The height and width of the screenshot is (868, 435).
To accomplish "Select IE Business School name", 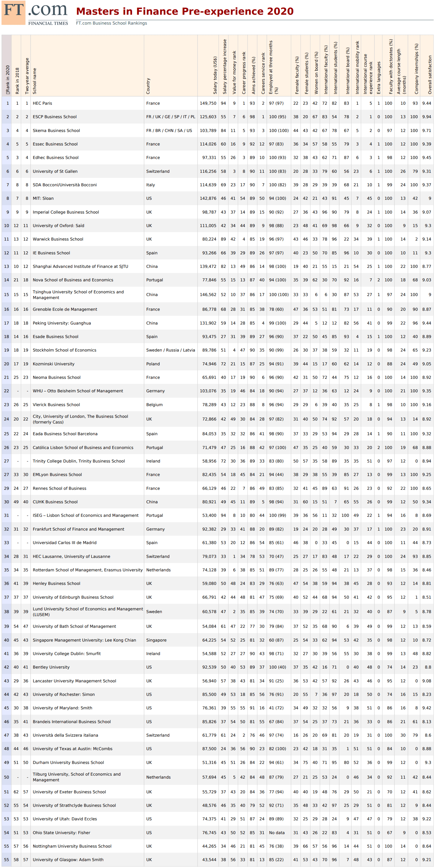I will coord(51,253).
